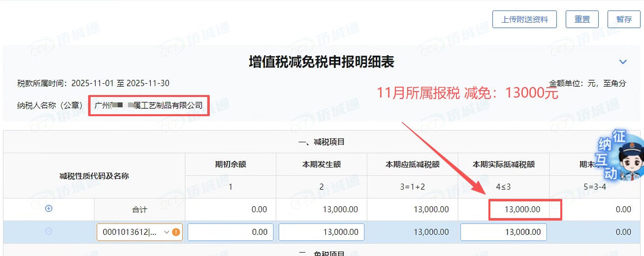This screenshot has height=256, width=644.
Task: Click the taxpayer name ending 工艺制品有限公司
Action: 148,105
